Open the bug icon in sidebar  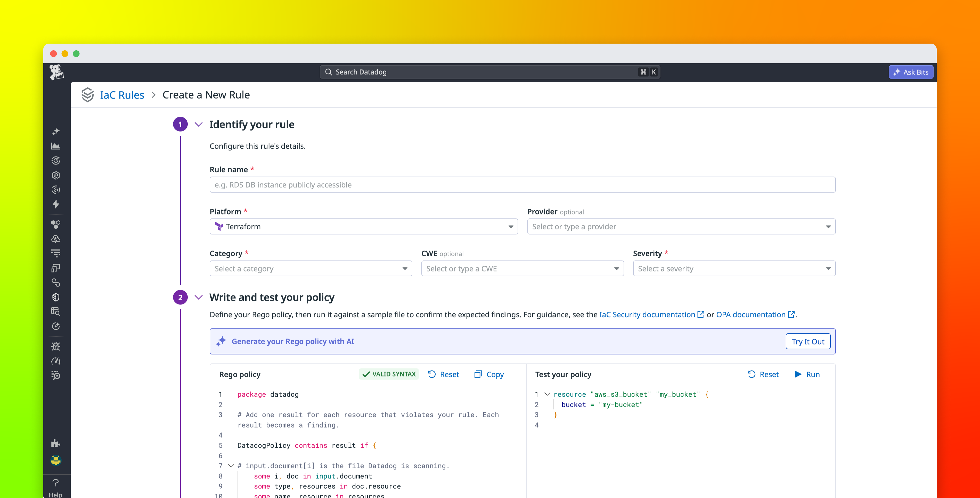point(56,346)
